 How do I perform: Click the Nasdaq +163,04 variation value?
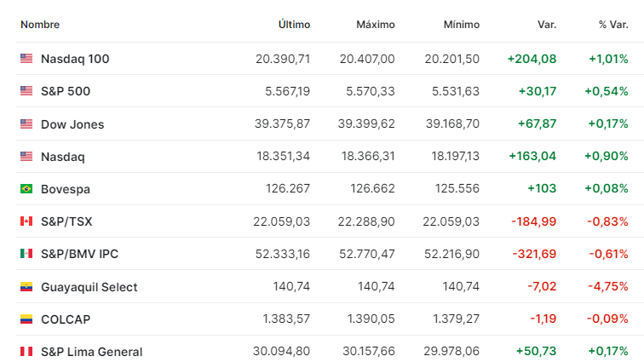pos(532,156)
